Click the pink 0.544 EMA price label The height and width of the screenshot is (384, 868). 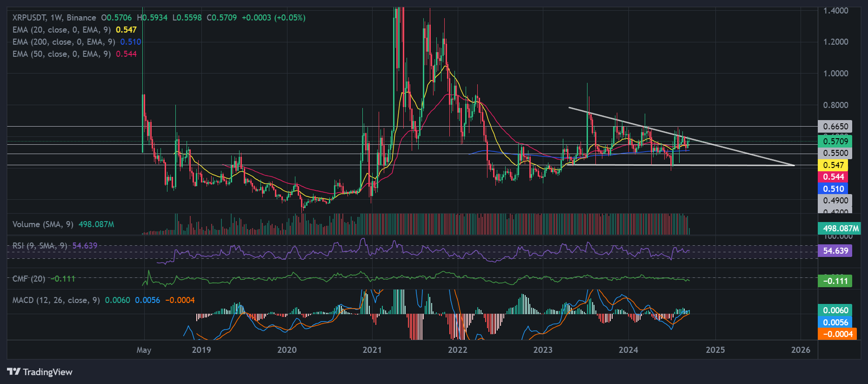tap(834, 177)
